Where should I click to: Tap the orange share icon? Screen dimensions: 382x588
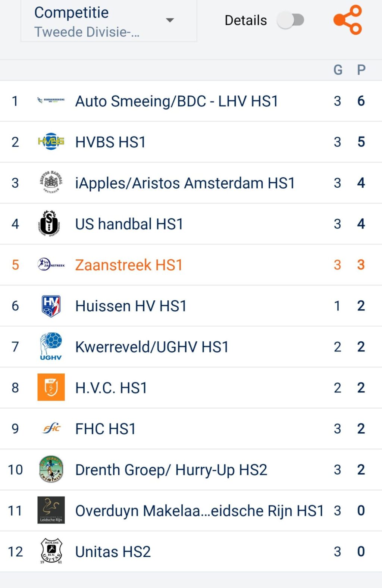pyautogui.click(x=348, y=20)
